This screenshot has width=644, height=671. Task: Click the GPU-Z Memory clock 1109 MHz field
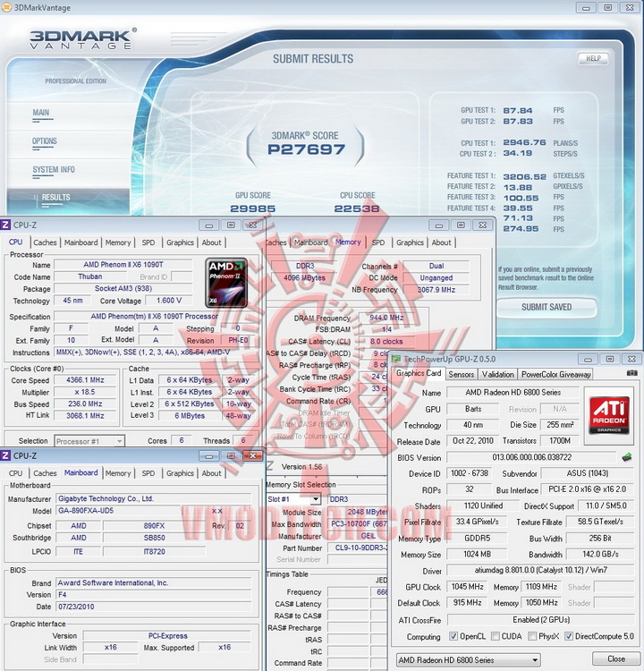pos(541,587)
